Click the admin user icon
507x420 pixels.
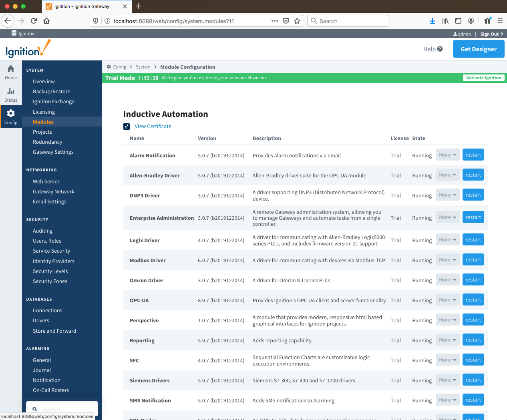pyautogui.click(x=455, y=34)
